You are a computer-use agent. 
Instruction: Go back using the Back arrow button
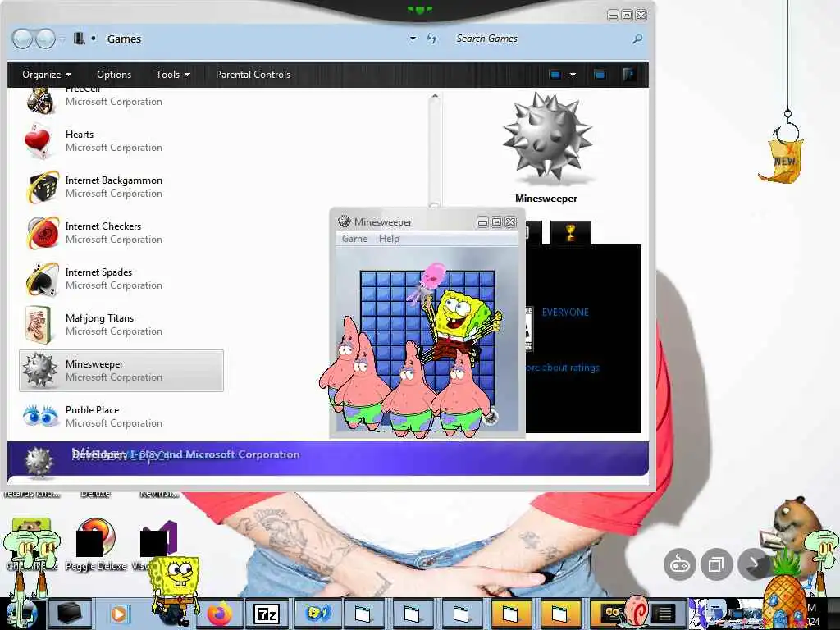[x=22, y=39]
